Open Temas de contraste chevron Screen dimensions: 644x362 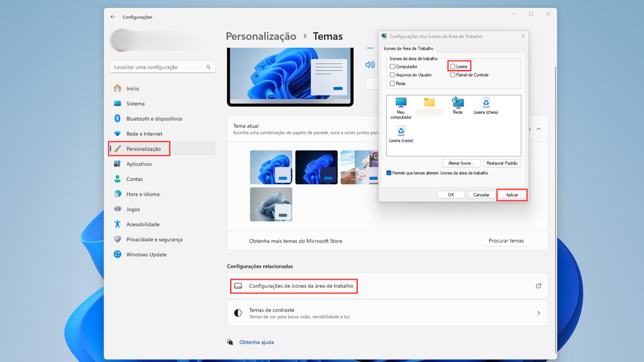pyautogui.click(x=538, y=313)
